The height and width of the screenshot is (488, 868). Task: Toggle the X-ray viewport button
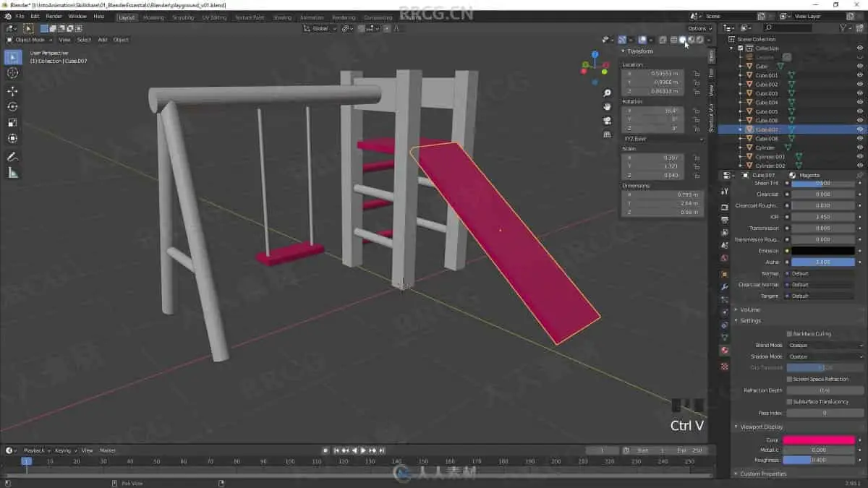663,40
